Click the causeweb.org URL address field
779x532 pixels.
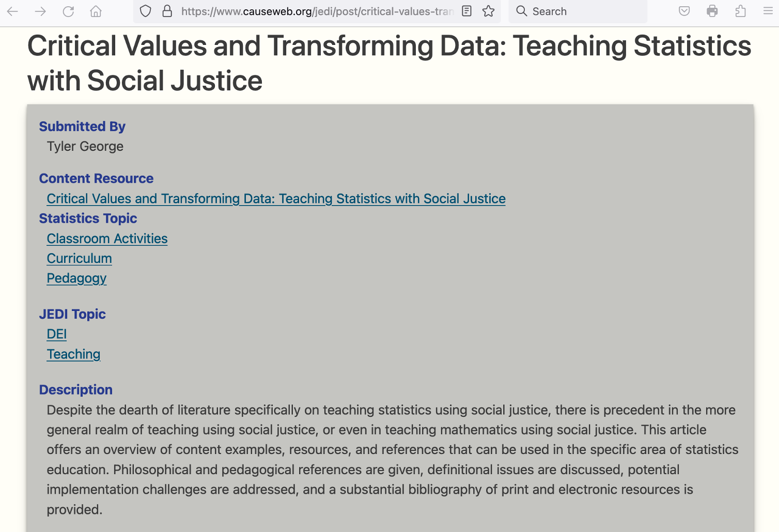pos(317,11)
